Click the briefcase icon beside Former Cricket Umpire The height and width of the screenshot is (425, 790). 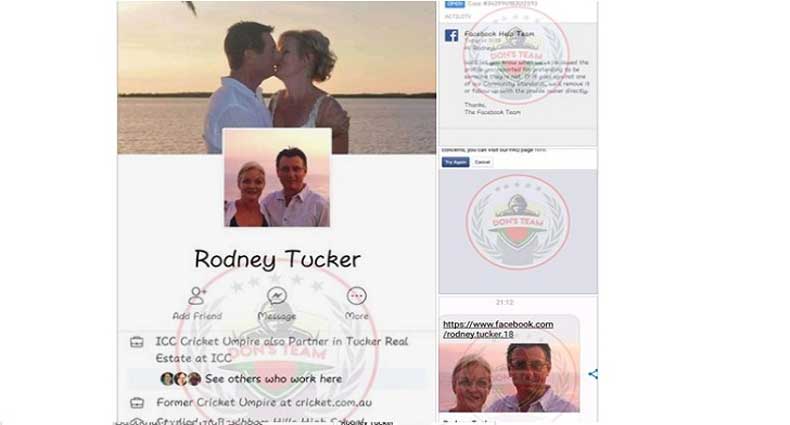point(137,403)
